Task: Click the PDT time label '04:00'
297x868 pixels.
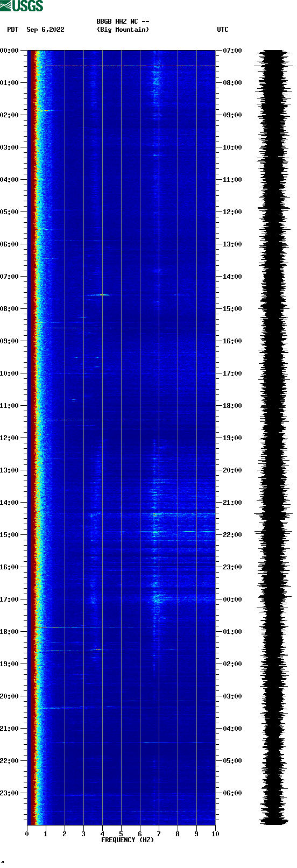Action: [9, 180]
